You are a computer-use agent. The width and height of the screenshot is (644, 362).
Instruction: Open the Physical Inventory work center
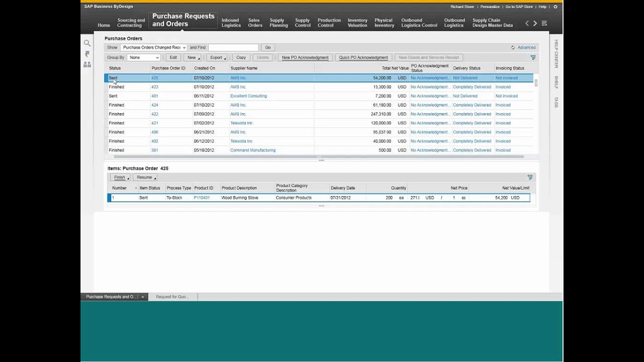(x=384, y=23)
